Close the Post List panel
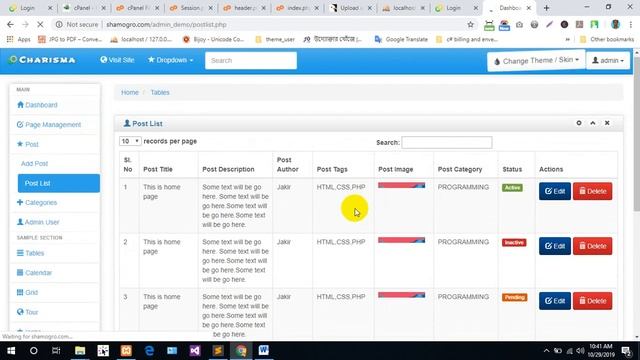 click(x=607, y=123)
